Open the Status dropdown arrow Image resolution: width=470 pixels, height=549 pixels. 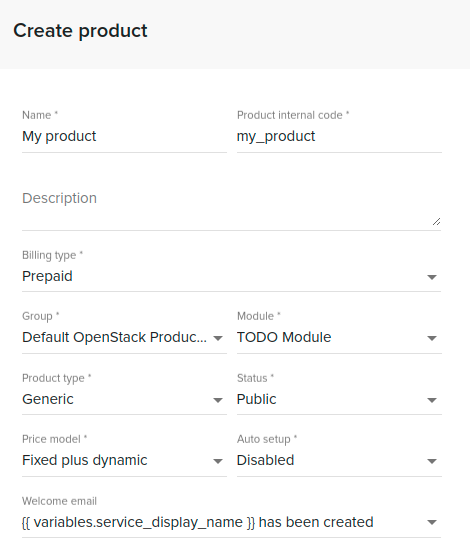point(432,400)
